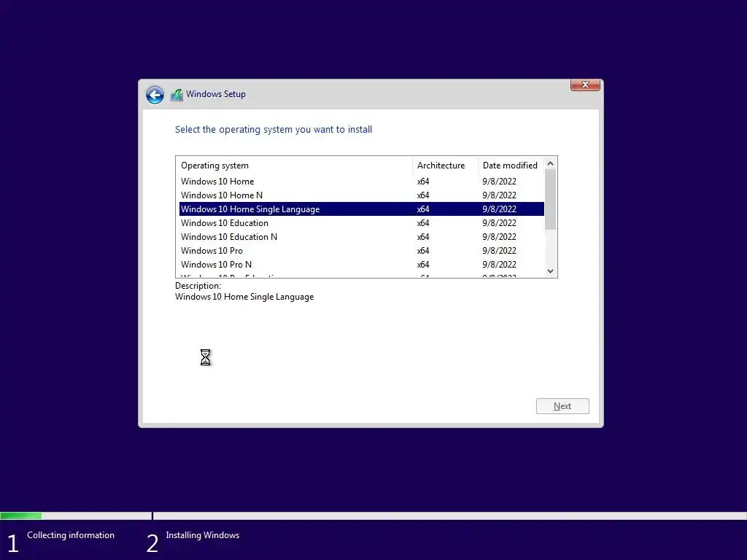
Task: Click the list scrollbar down arrow
Action: tap(550, 271)
